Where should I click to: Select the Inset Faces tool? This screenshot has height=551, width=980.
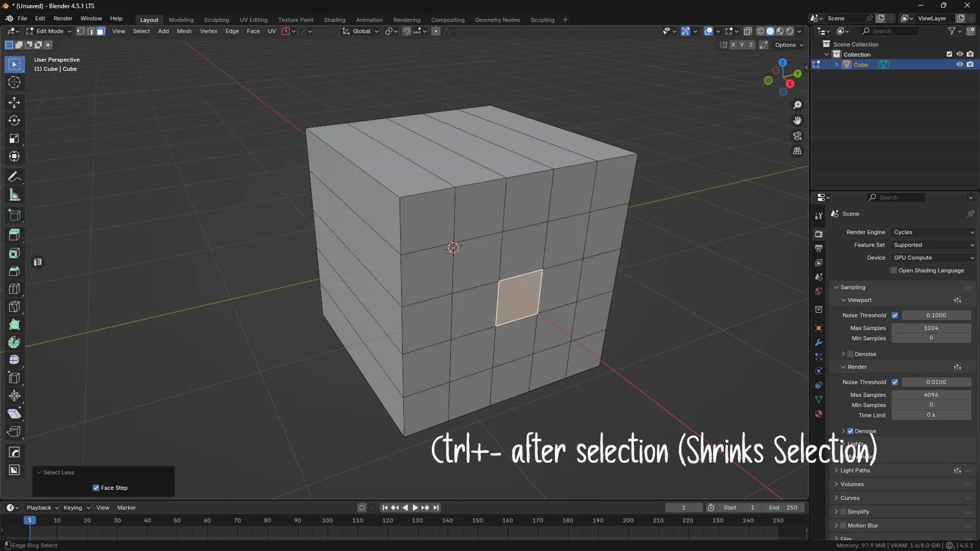coord(14,253)
